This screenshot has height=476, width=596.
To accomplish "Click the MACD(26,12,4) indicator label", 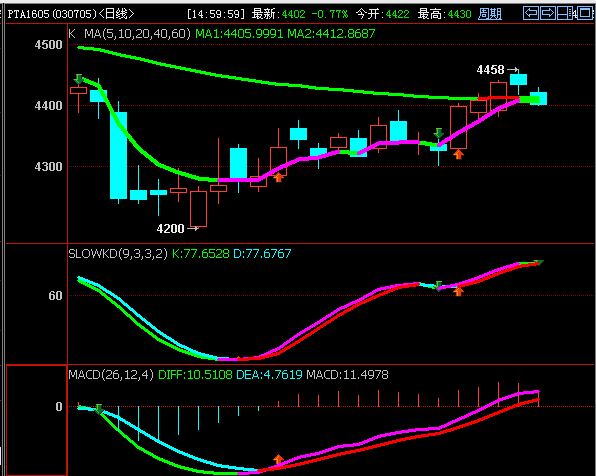I will pyautogui.click(x=111, y=375).
